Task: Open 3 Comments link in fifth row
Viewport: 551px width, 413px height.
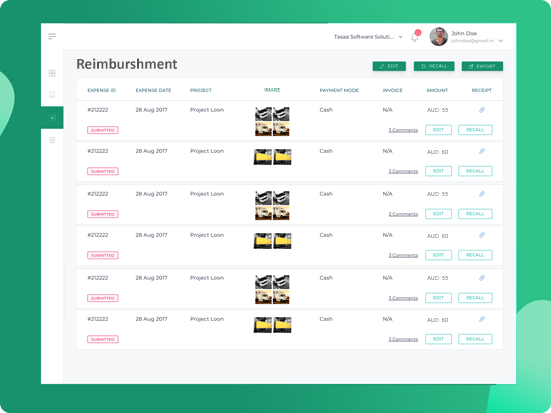Action: coord(403,298)
